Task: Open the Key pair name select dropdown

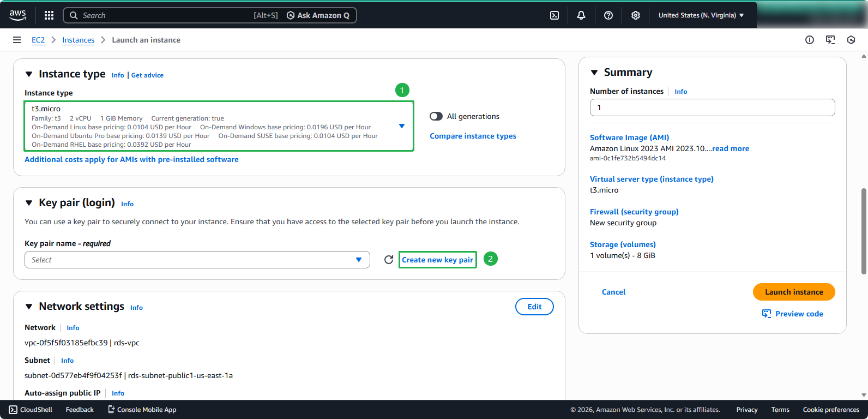Action: click(x=197, y=260)
